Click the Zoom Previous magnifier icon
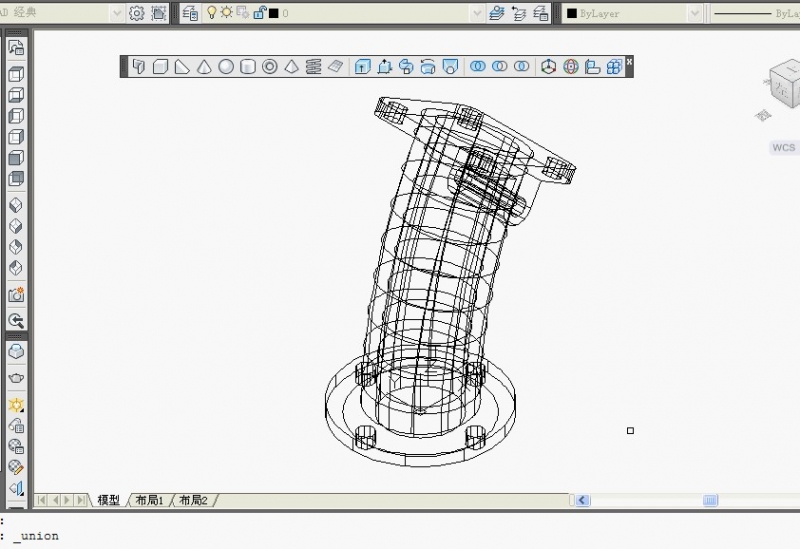This screenshot has width=800, height=549. pyautogui.click(x=16, y=320)
